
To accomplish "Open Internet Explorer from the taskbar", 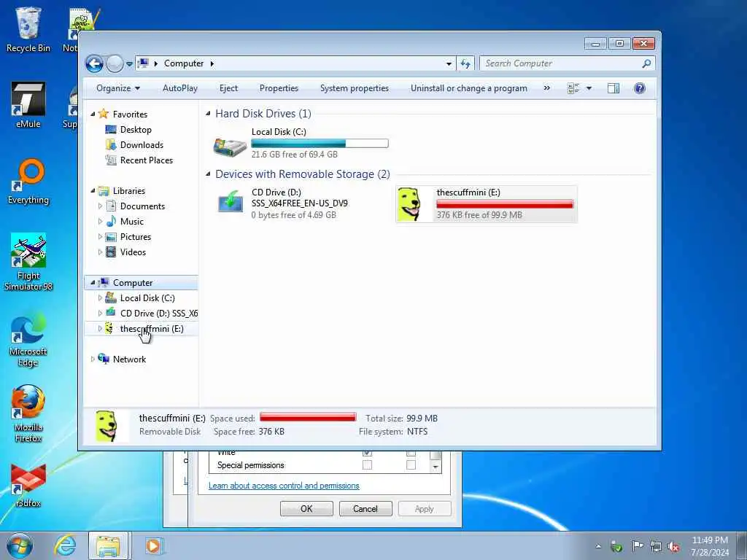I will coord(65,545).
